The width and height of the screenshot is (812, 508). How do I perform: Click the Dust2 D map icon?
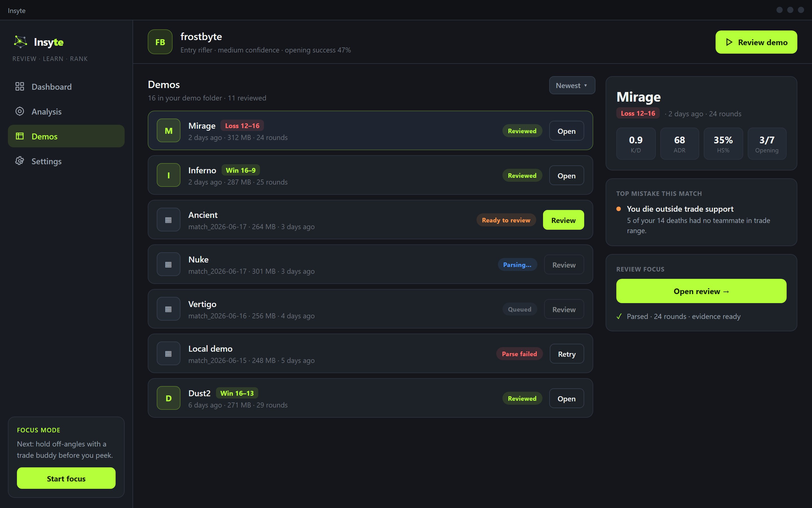168,398
